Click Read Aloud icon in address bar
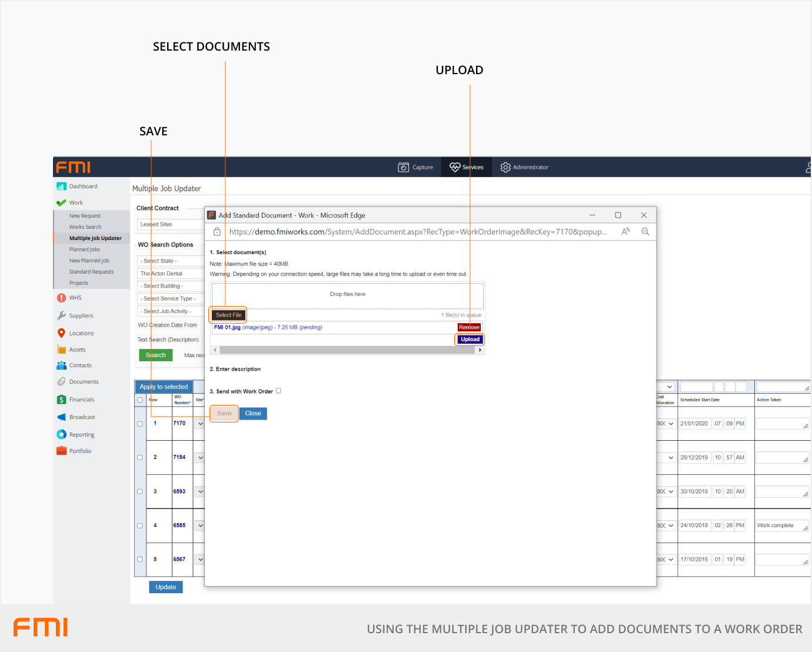812x652 pixels. pos(625,232)
